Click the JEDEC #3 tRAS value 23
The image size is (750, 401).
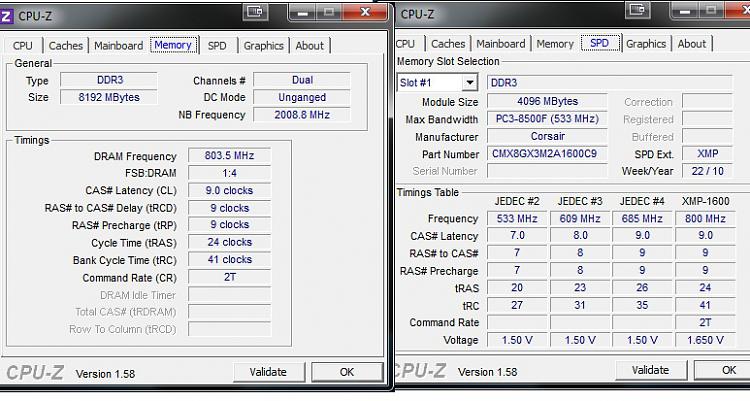click(580, 288)
